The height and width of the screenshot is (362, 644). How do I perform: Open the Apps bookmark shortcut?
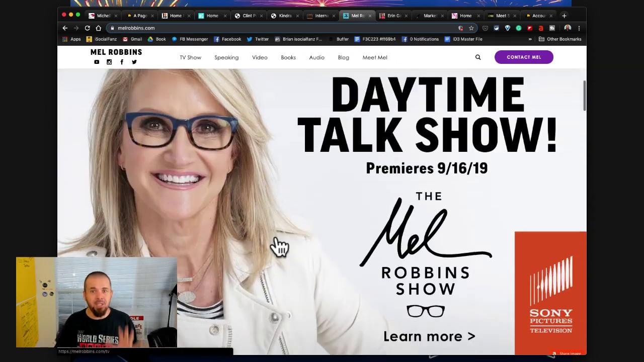(71, 39)
